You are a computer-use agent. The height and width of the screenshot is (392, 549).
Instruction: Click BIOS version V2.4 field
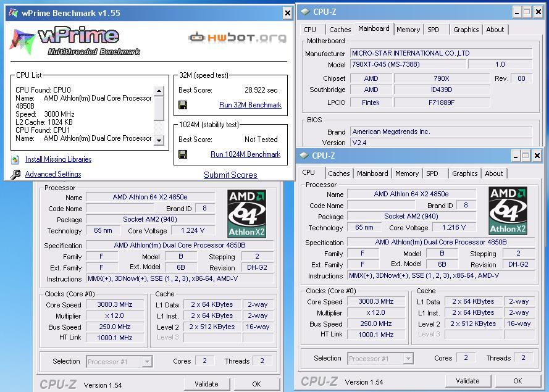tap(442, 143)
